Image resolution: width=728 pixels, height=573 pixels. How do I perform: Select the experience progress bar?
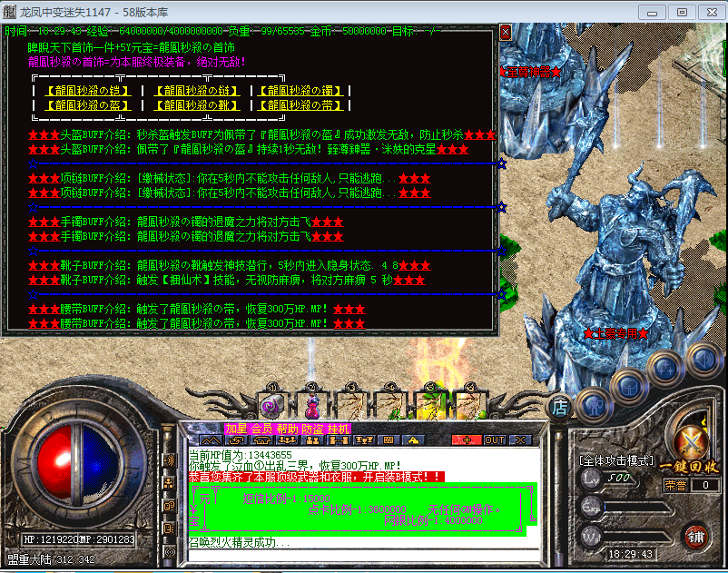638,508
